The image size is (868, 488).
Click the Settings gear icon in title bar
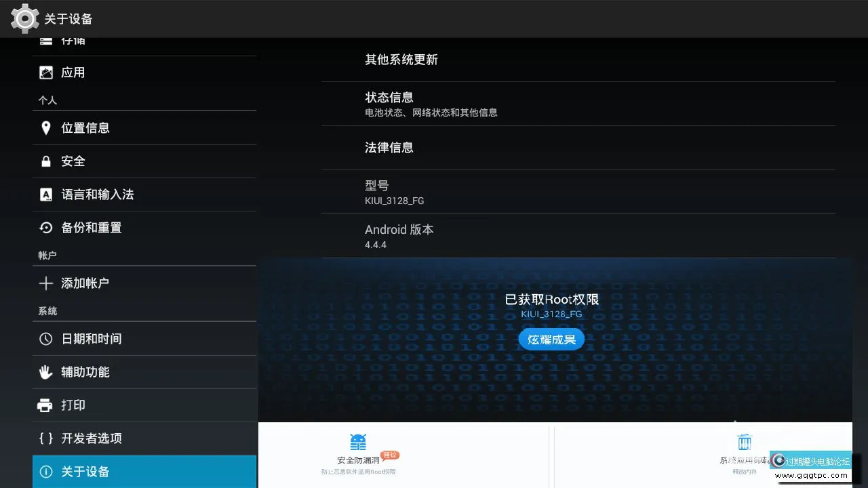[24, 18]
